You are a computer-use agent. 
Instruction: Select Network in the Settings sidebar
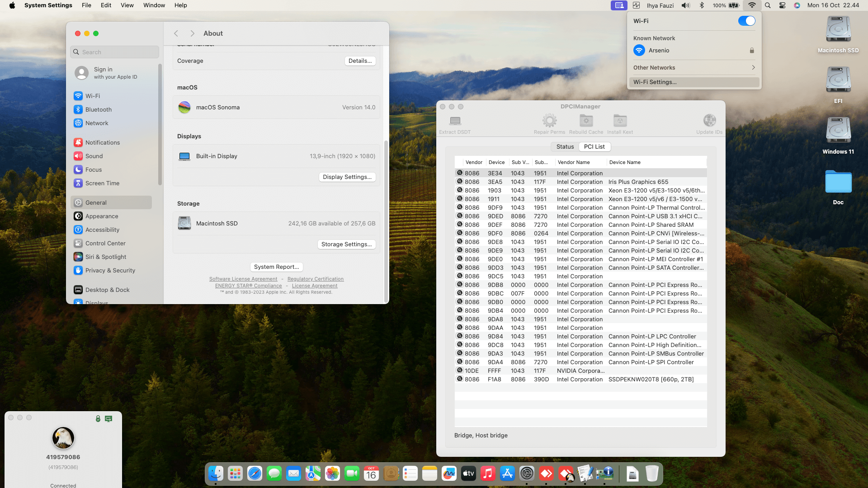pyautogui.click(x=111, y=123)
